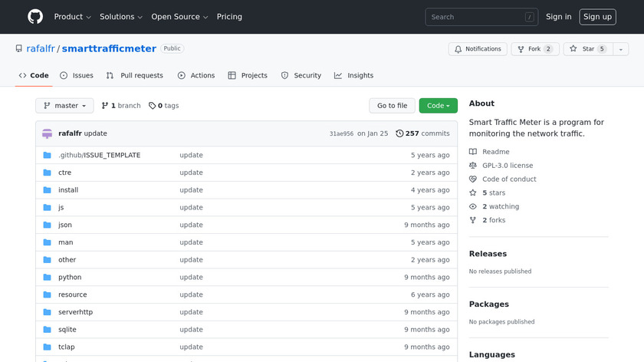The height and width of the screenshot is (362, 644).
Task: Expand the master branch dropdown
Action: point(64,106)
